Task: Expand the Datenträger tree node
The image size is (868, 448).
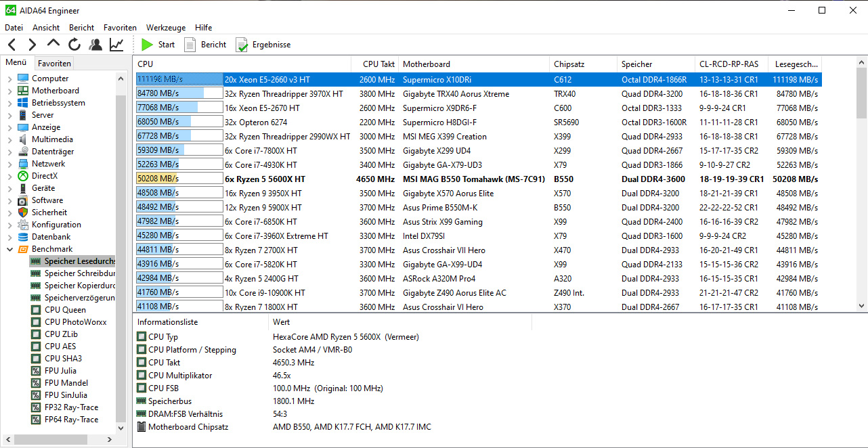Action: [9, 152]
